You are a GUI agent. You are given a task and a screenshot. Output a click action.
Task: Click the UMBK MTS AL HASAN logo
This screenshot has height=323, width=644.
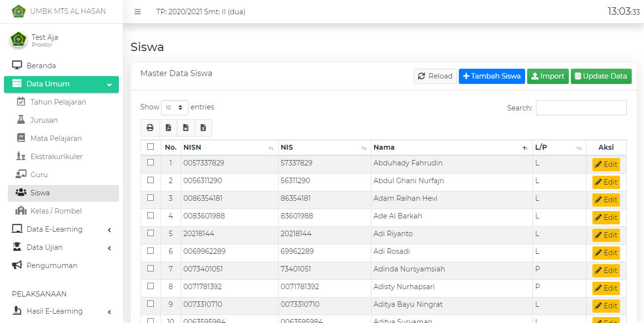tap(19, 11)
